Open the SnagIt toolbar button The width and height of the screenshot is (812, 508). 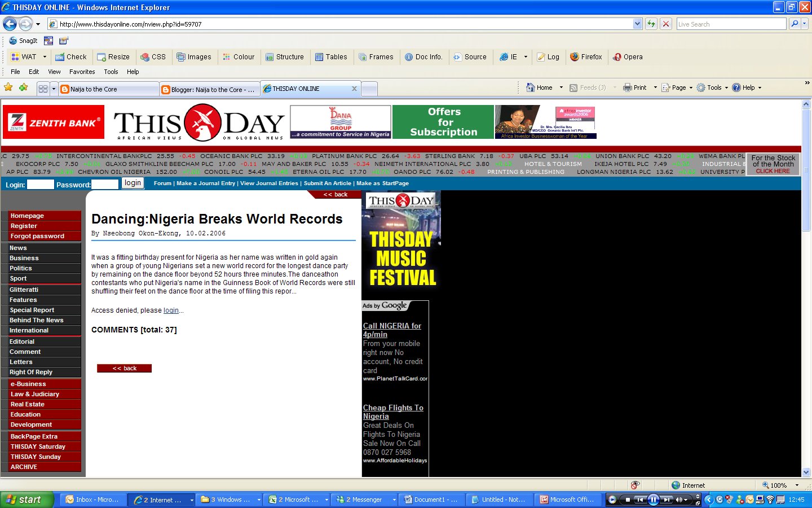coord(23,41)
